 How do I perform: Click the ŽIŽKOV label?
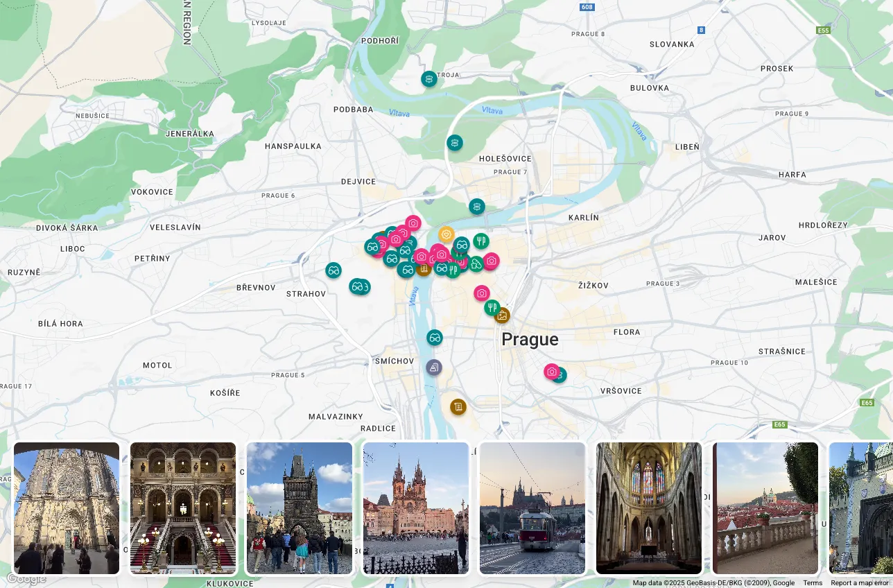(593, 286)
